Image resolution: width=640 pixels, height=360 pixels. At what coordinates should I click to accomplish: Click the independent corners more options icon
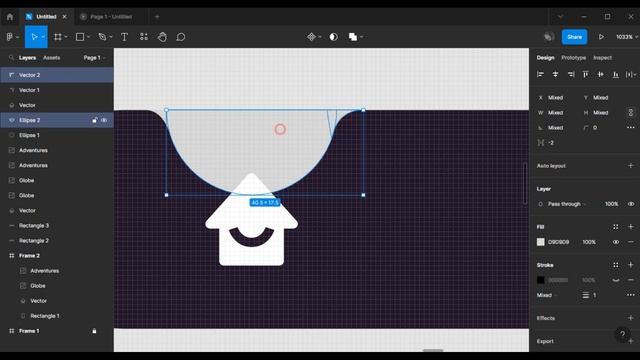(631, 128)
